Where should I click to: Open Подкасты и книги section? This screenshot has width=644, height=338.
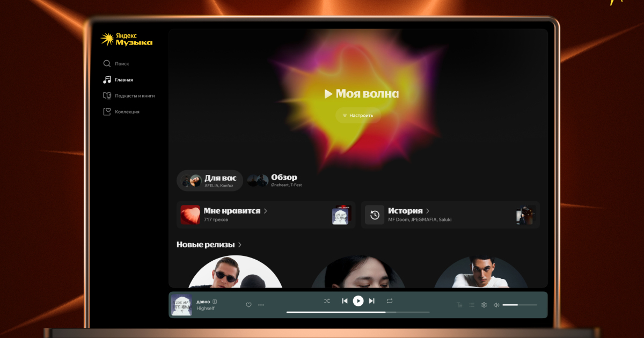click(129, 96)
